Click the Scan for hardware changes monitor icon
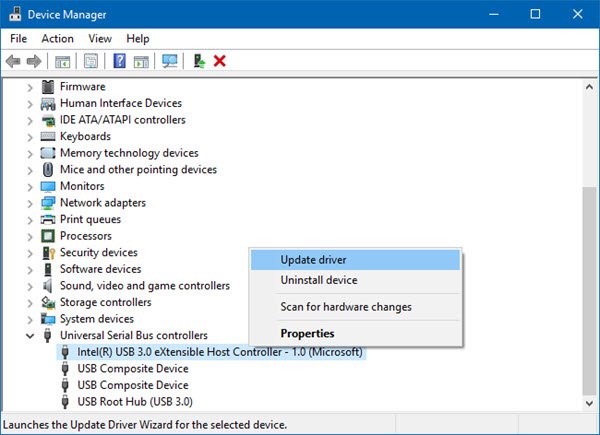 [x=170, y=61]
